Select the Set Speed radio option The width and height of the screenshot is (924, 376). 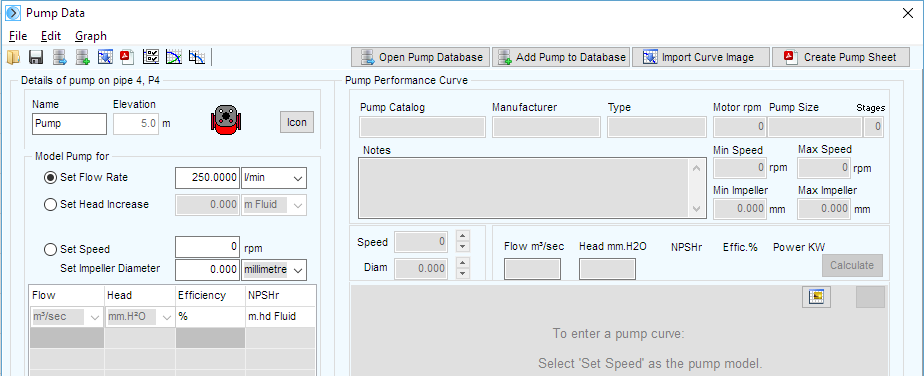[x=51, y=249]
